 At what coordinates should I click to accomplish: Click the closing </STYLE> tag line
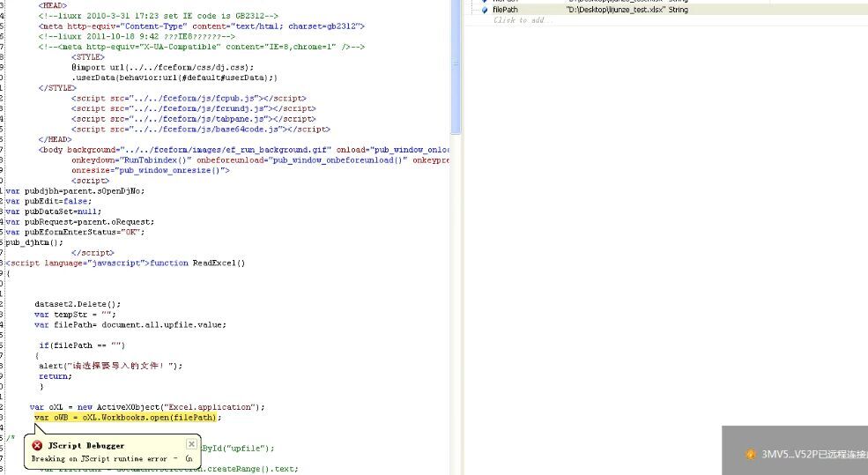57,88
